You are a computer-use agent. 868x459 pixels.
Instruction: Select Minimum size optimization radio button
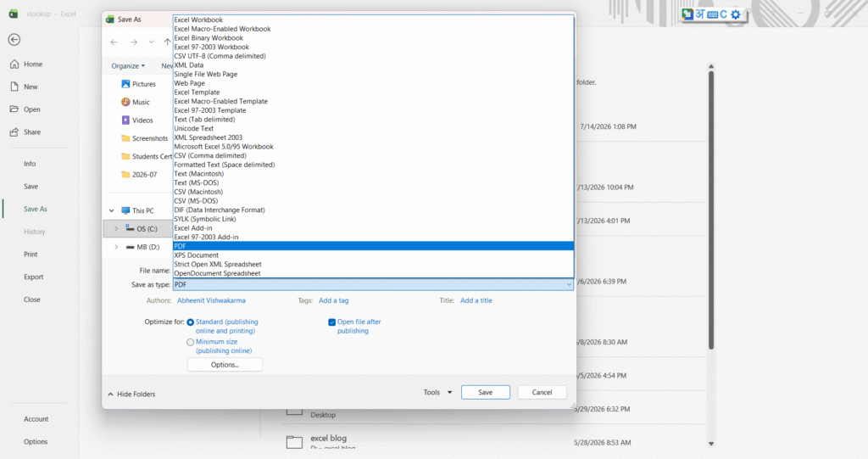191,342
